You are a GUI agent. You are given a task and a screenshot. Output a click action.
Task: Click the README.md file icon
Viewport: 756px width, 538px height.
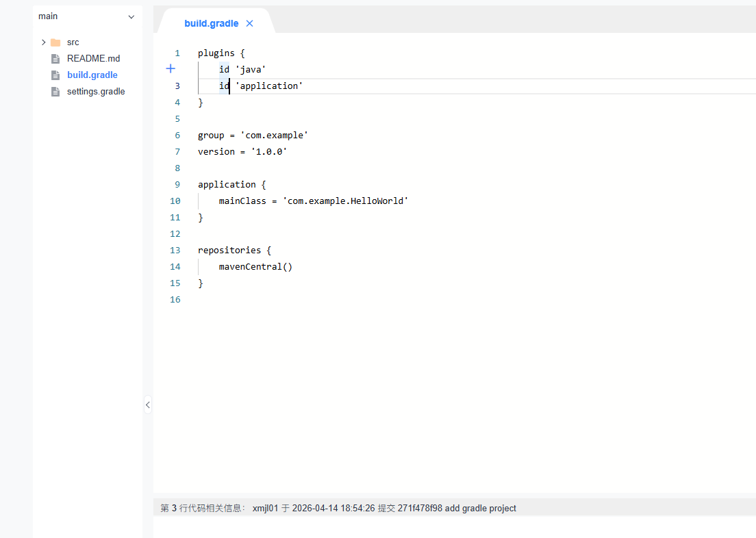55,59
